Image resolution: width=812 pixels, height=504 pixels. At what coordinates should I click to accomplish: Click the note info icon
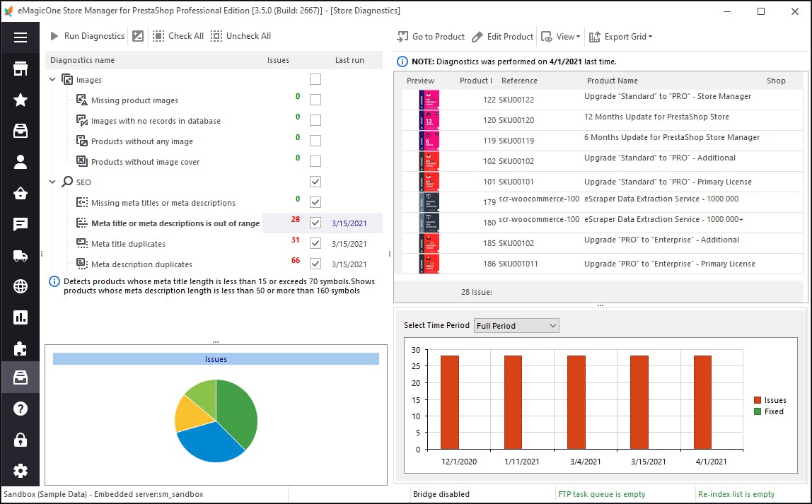tap(402, 61)
